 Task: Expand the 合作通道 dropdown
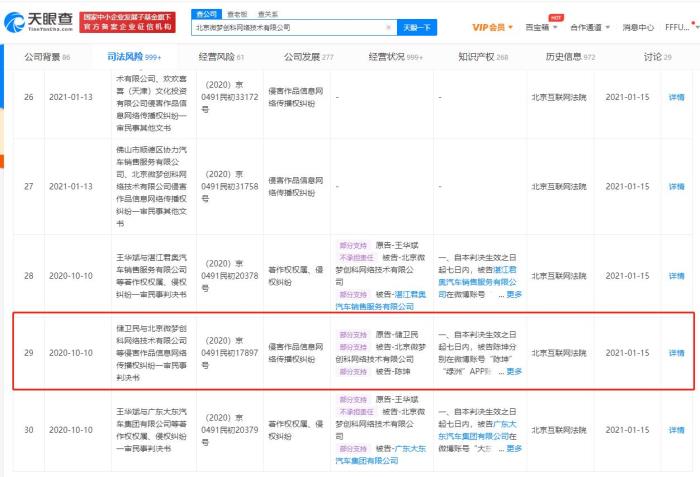tap(596, 27)
